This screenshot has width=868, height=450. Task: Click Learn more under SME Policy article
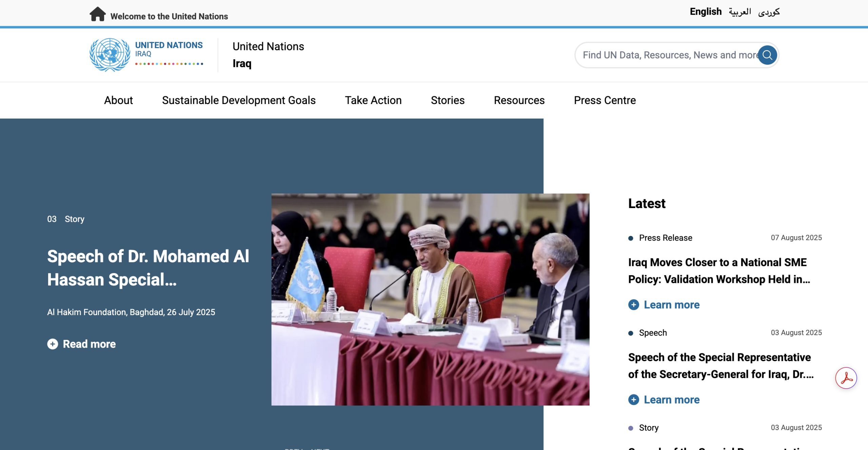(x=671, y=305)
